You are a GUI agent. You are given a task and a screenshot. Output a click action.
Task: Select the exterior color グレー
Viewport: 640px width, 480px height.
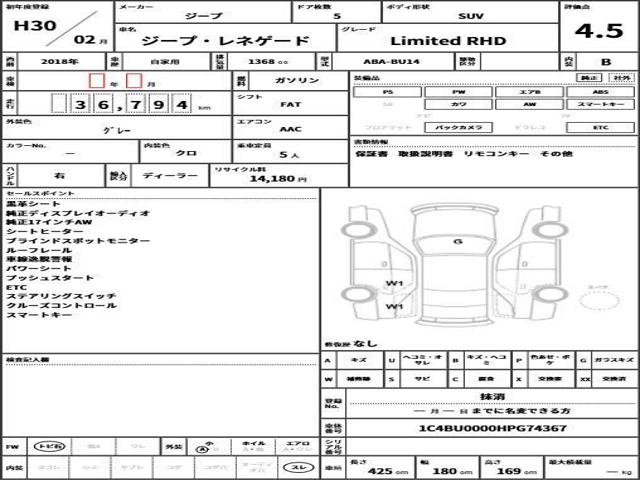[x=117, y=131]
